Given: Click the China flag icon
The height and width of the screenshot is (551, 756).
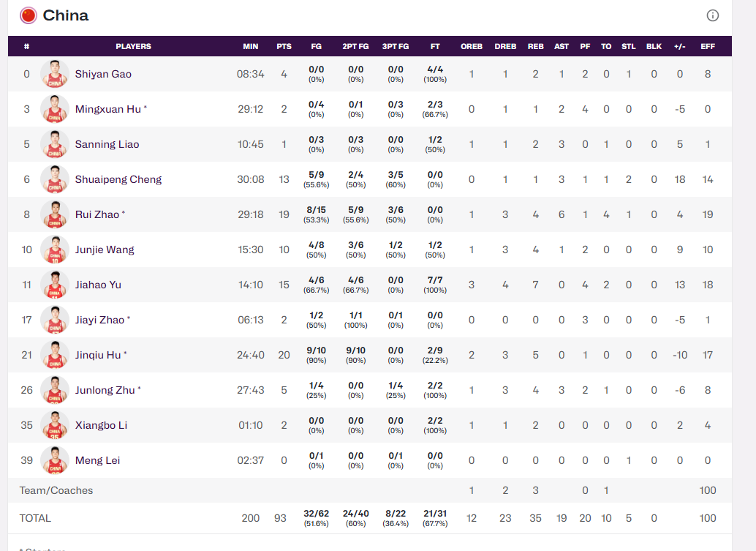Looking at the screenshot, I should pyautogui.click(x=29, y=15).
